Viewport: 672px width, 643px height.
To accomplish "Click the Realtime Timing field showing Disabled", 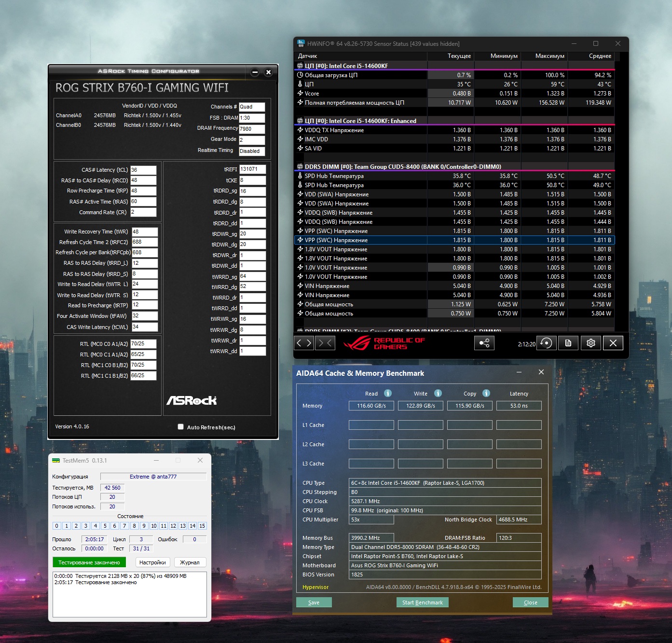I will pos(252,151).
